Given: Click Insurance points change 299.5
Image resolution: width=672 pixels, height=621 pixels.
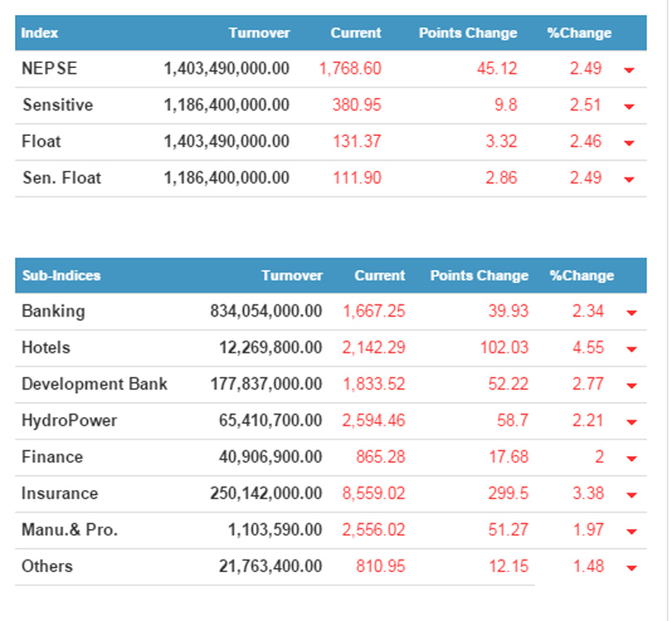Looking at the screenshot, I should 509,493.
